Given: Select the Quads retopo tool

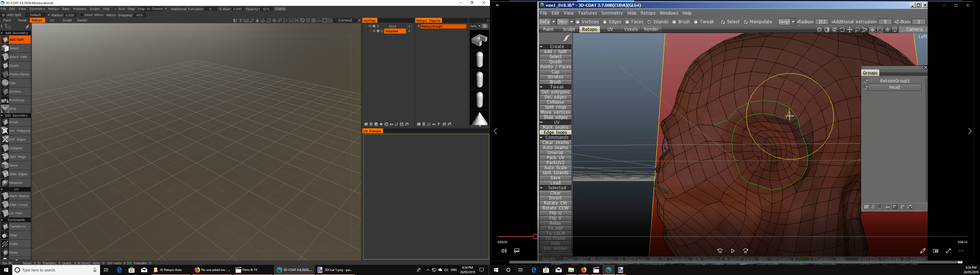Looking at the screenshot, I should click(x=14, y=66).
